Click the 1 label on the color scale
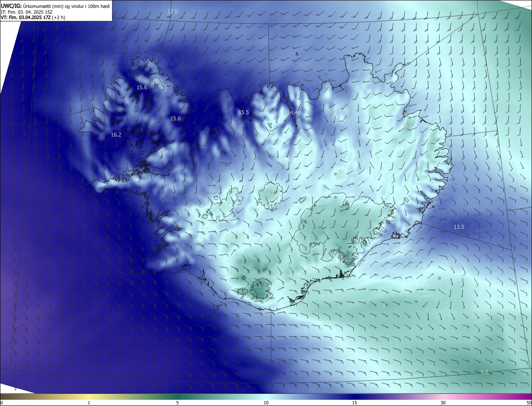 tap(89, 403)
